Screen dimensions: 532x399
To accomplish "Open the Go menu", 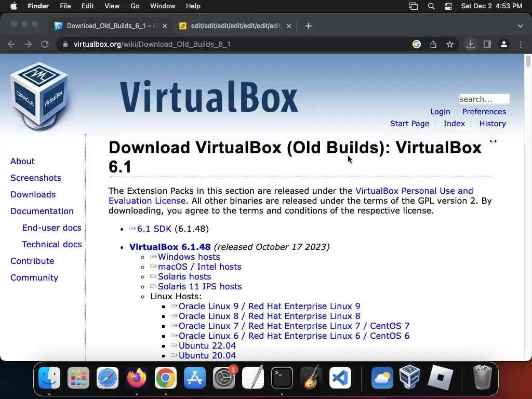I will click(135, 6).
